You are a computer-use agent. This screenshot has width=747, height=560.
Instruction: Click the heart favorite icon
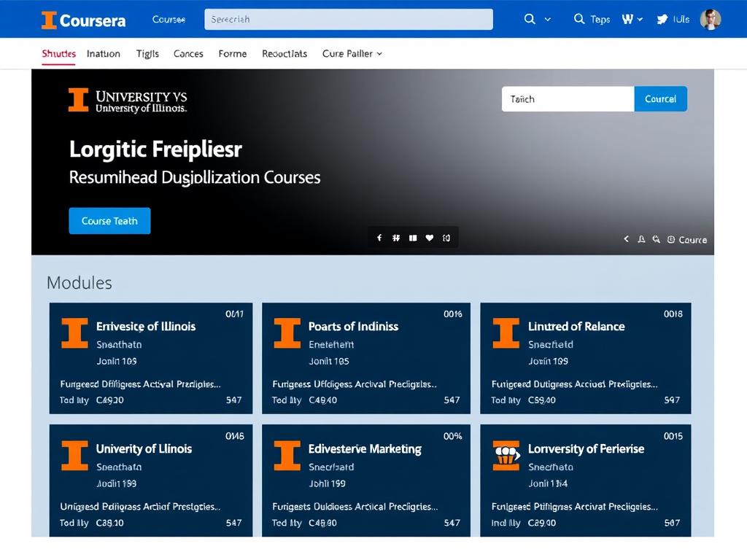click(430, 238)
